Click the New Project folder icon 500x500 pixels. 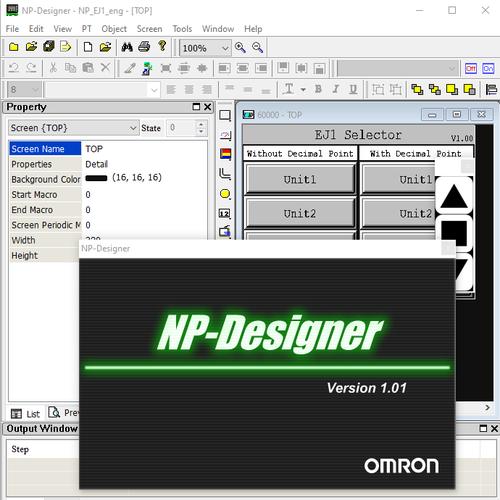[14, 47]
